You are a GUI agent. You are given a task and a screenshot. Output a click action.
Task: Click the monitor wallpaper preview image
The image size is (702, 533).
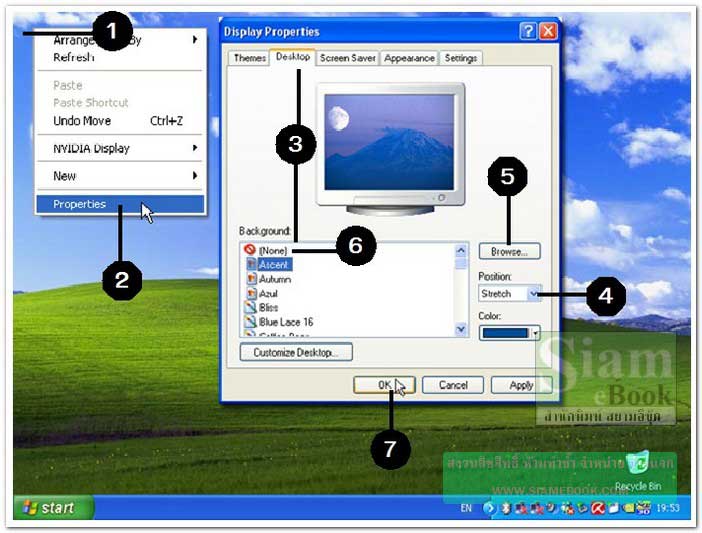pos(389,142)
